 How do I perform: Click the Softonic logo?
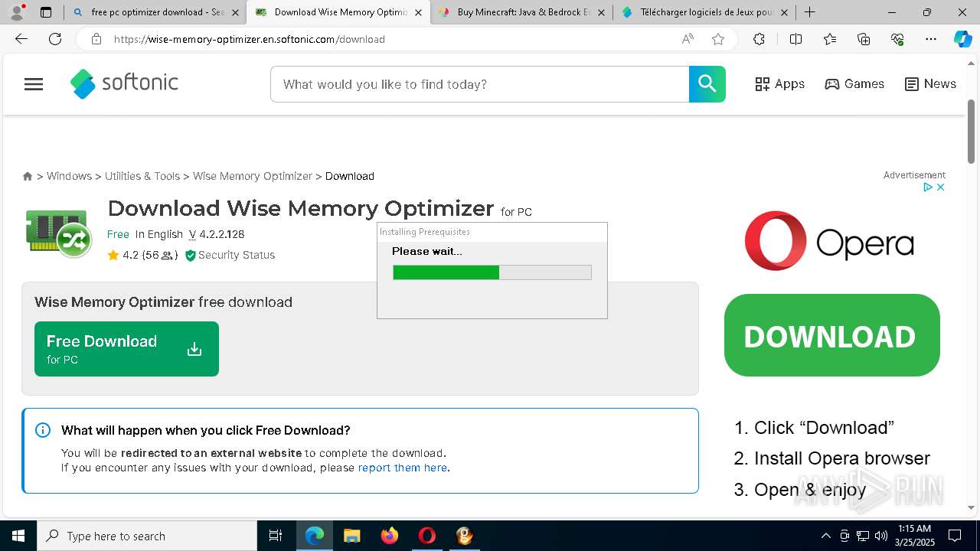point(124,83)
